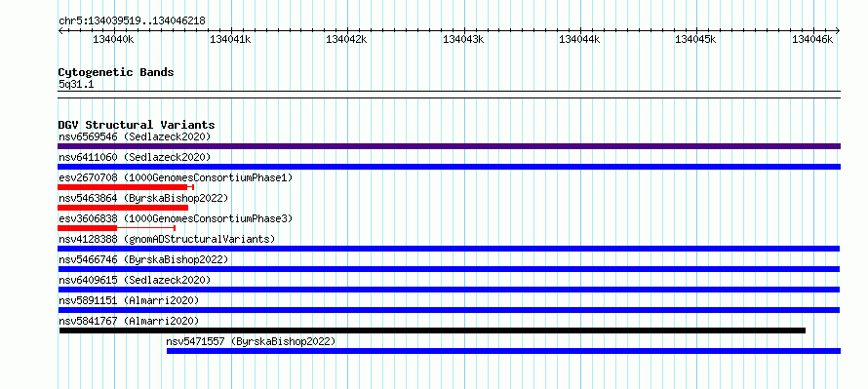Click the DGV Structural Variants track title
Image resolution: width=868 pixels, height=389 pixels.
tap(137, 125)
